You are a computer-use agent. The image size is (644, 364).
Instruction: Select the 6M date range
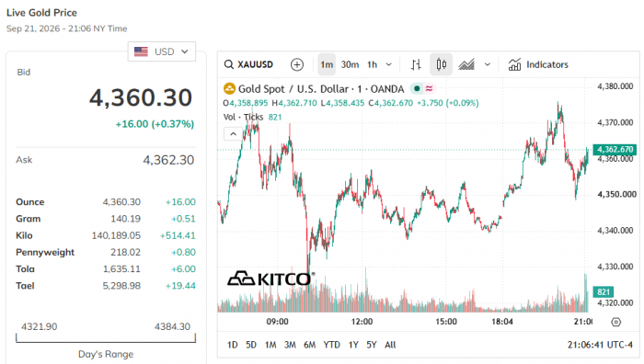pos(310,345)
